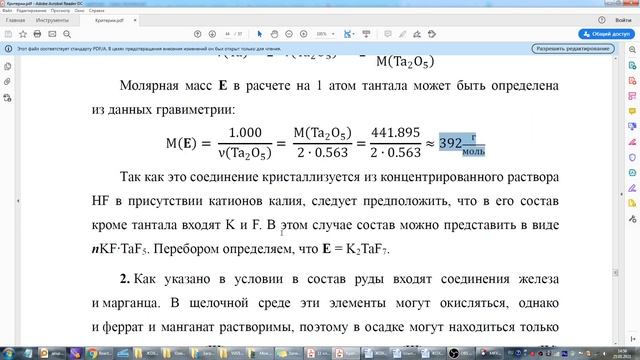Switch to the Главная tab

tap(16, 20)
